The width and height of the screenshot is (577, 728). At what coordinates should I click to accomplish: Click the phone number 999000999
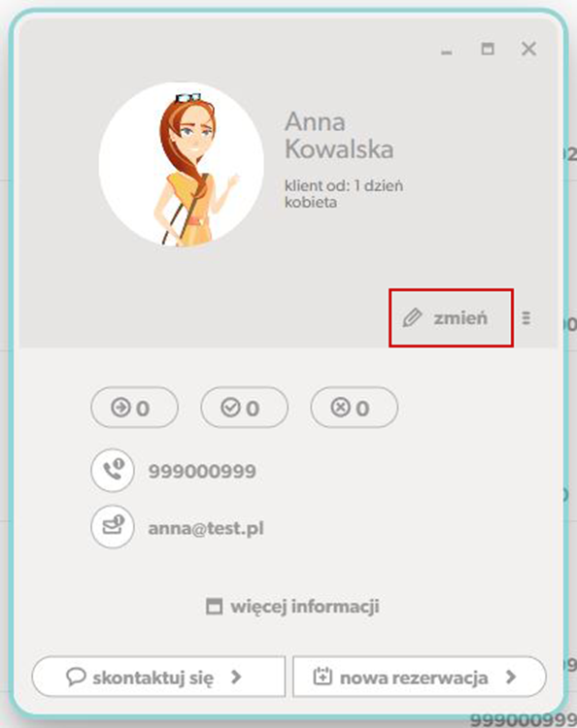202,471
